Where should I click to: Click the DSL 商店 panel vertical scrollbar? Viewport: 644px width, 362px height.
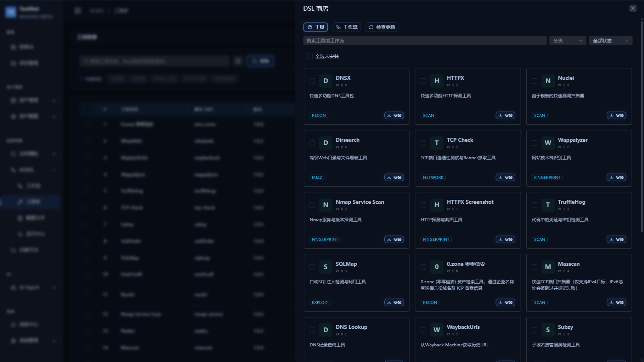click(642, 127)
